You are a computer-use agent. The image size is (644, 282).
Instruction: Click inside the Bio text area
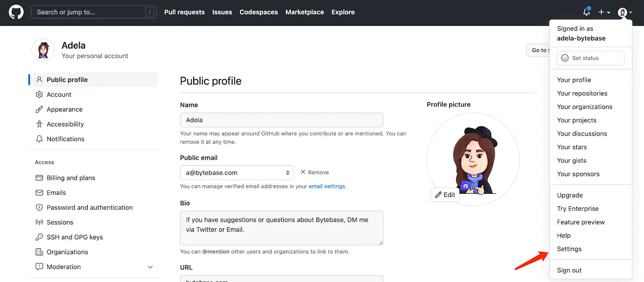click(x=281, y=228)
